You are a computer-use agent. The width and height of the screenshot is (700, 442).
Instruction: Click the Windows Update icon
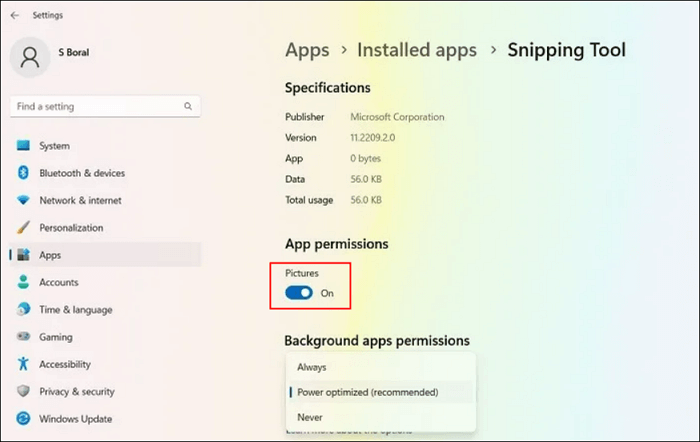coord(23,419)
